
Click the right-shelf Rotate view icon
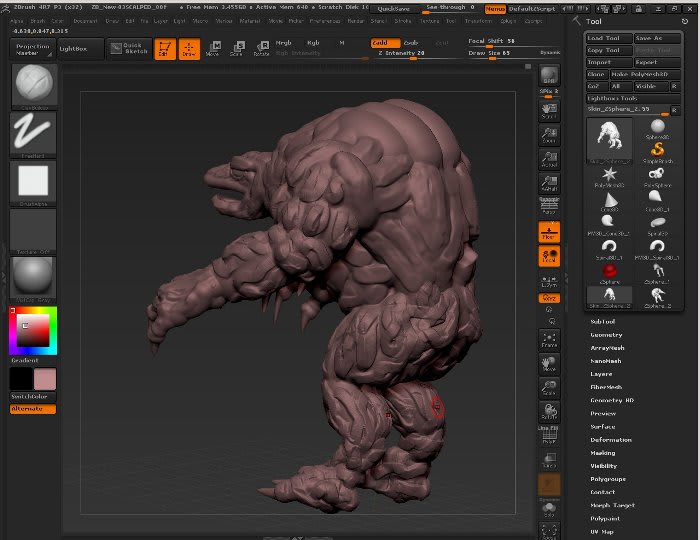(x=549, y=411)
